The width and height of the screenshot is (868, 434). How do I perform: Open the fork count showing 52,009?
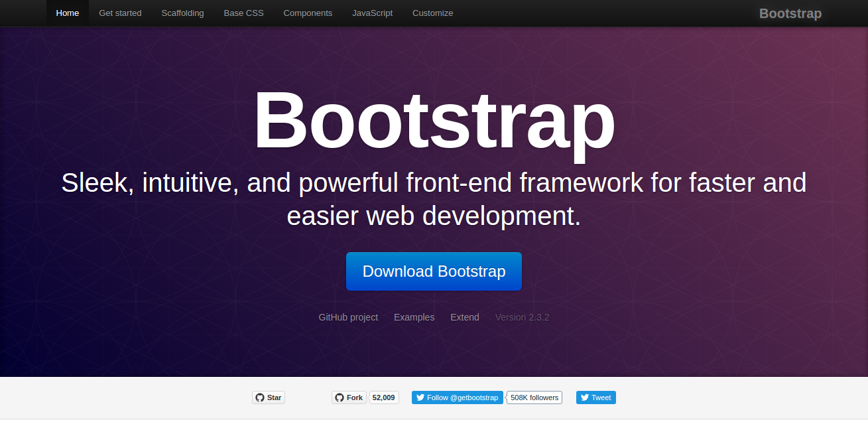383,397
